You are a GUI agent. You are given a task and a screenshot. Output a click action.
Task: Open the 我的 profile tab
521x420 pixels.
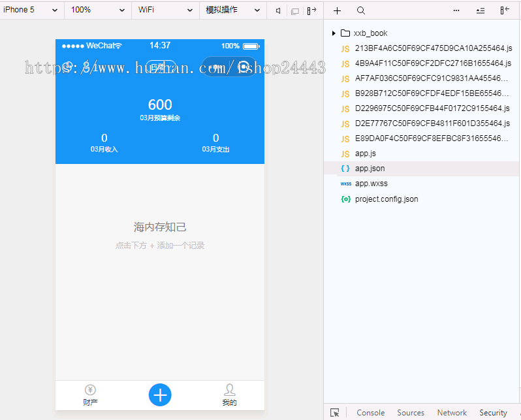point(229,395)
